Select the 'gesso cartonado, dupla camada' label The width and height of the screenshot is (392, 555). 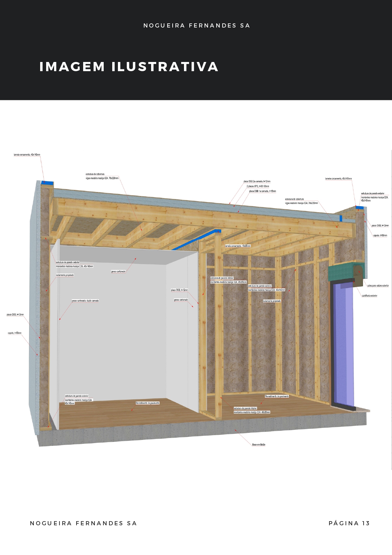[x=85, y=301]
